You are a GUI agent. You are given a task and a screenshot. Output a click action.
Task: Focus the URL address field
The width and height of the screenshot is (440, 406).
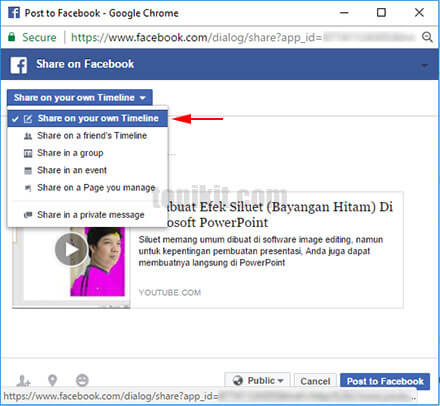tap(243, 37)
